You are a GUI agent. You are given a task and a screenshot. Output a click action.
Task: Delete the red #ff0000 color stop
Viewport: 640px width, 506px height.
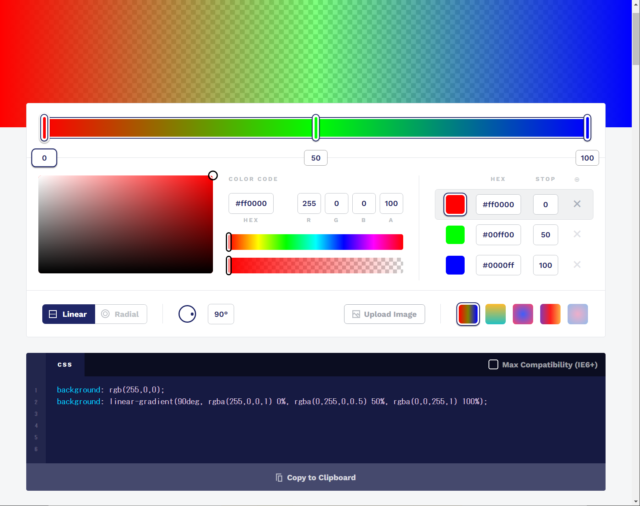point(577,204)
